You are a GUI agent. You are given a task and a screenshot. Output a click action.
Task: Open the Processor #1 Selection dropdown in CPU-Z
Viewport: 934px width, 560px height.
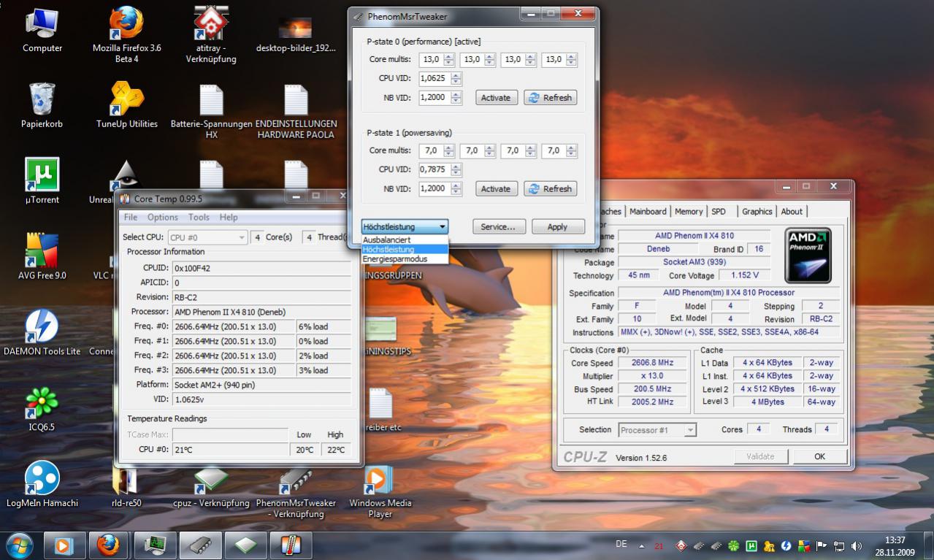657,430
